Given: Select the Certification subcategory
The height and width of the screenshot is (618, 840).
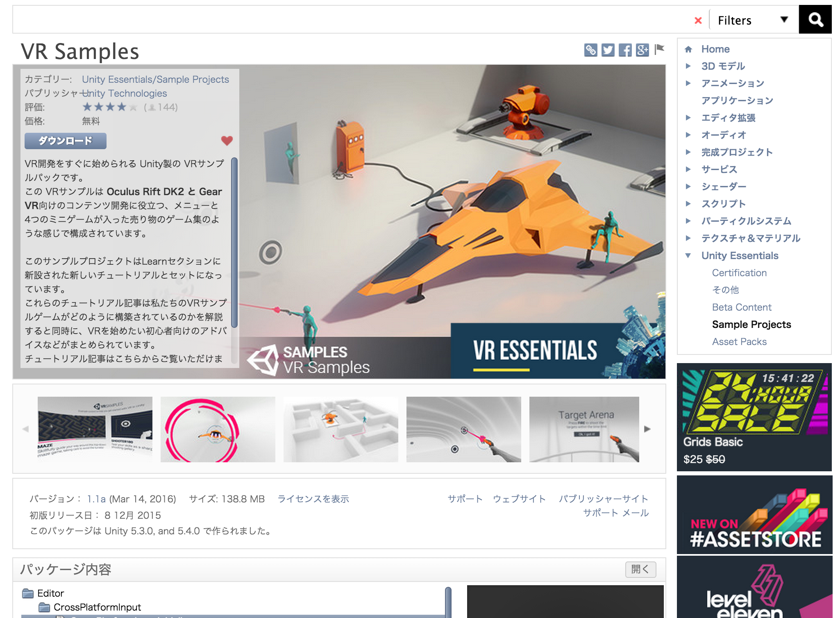Looking at the screenshot, I should (x=739, y=273).
